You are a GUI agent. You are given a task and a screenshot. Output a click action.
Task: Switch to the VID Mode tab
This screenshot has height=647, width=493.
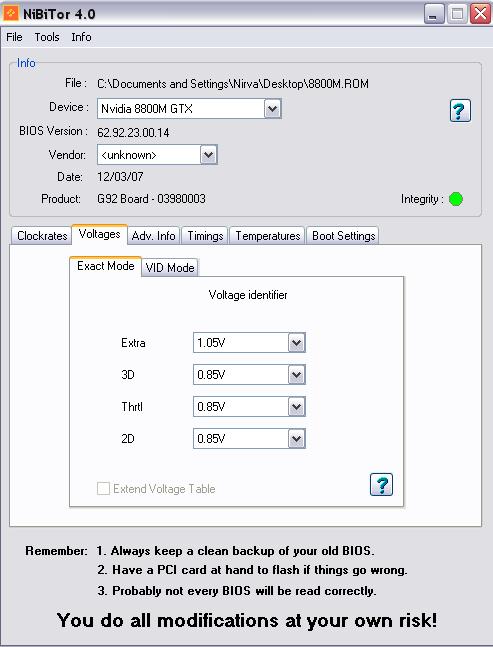point(170,267)
